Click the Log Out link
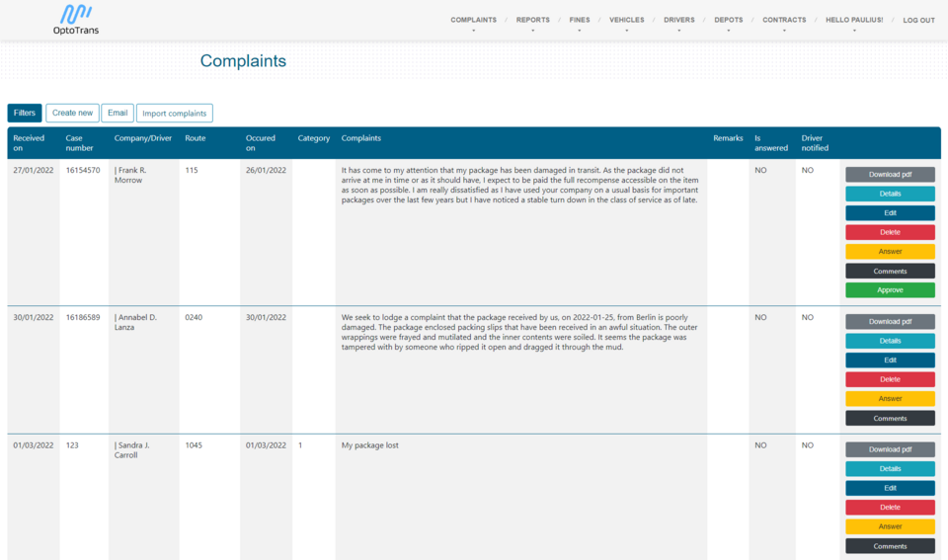948x560 pixels. [918, 20]
